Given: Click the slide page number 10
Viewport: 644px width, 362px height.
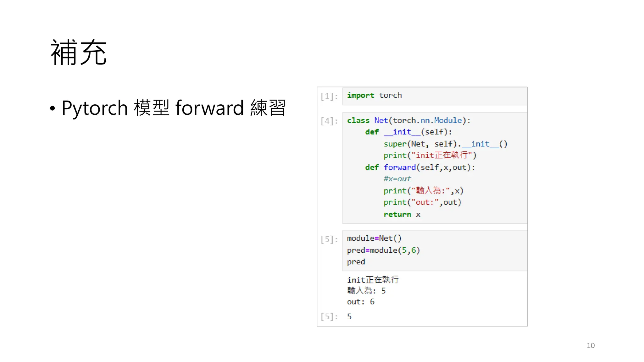Looking at the screenshot, I should point(591,345).
